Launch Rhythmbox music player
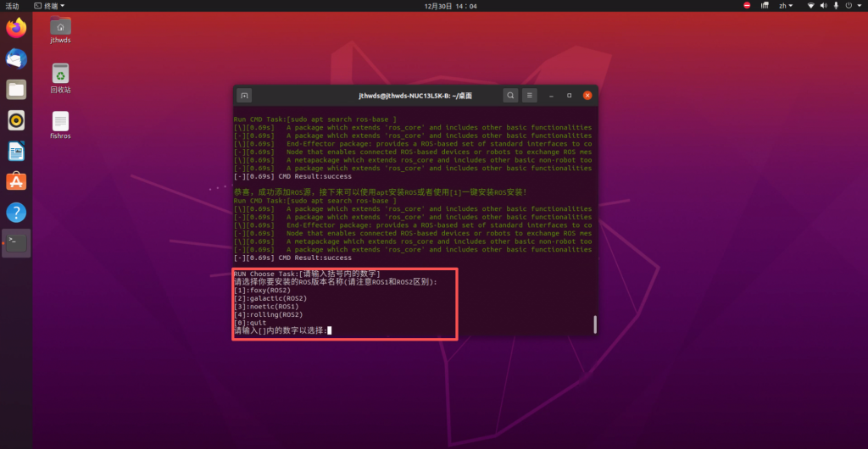 click(x=16, y=119)
